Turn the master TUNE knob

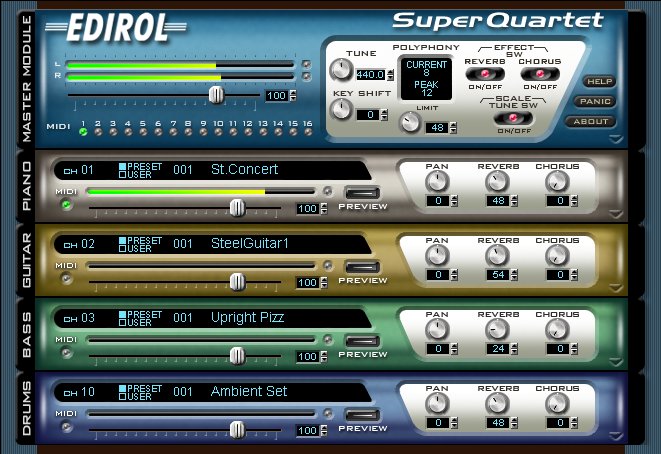341,69
